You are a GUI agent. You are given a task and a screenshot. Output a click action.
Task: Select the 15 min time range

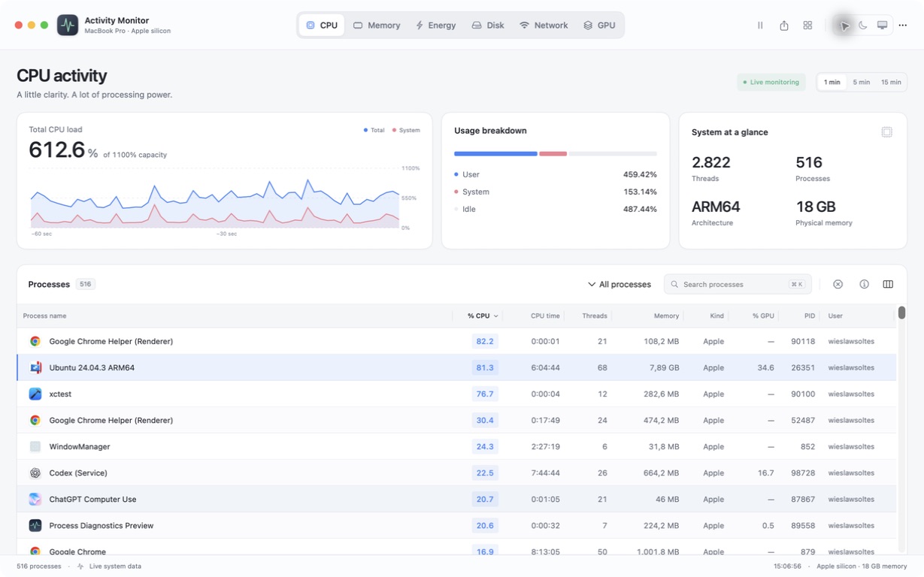[891, 82]
